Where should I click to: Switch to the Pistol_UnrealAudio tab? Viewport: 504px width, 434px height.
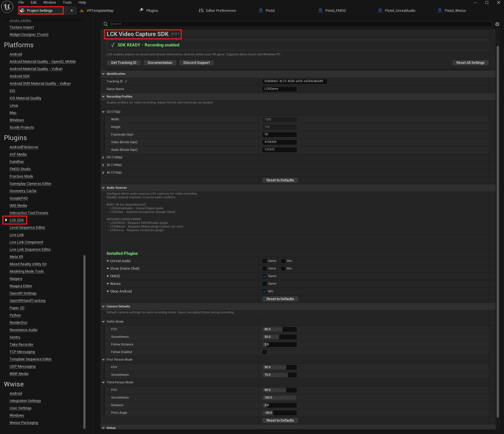pyautogui.click(x=400, y=10)
